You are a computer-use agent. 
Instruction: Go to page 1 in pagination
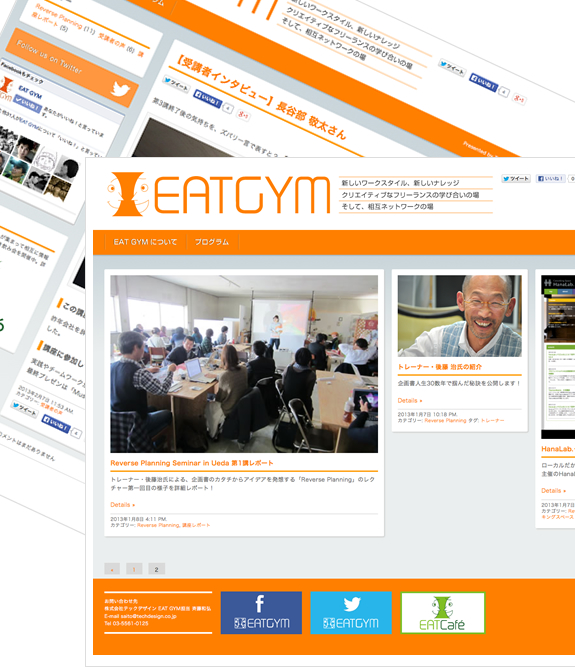tap(134, 569)
